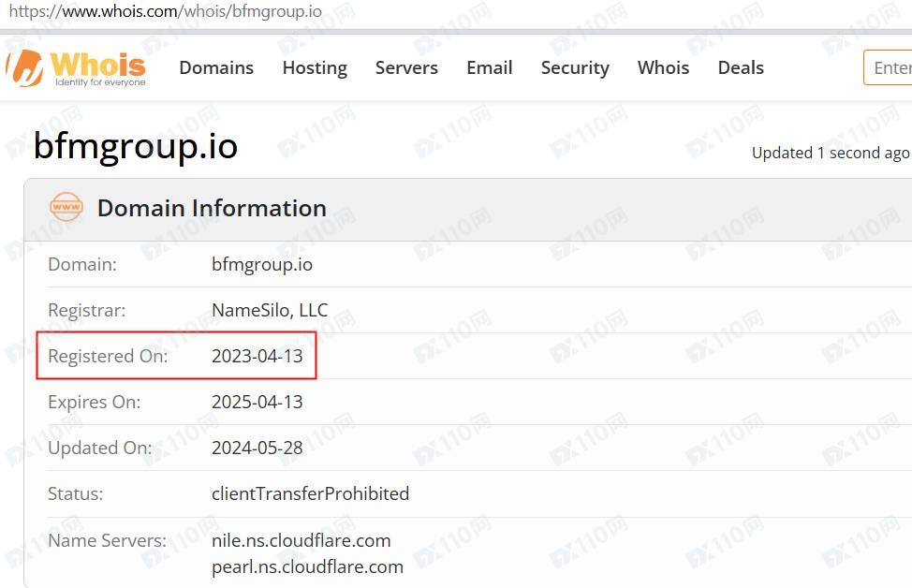Select Servers in the navigation bar

coord(406,68)
